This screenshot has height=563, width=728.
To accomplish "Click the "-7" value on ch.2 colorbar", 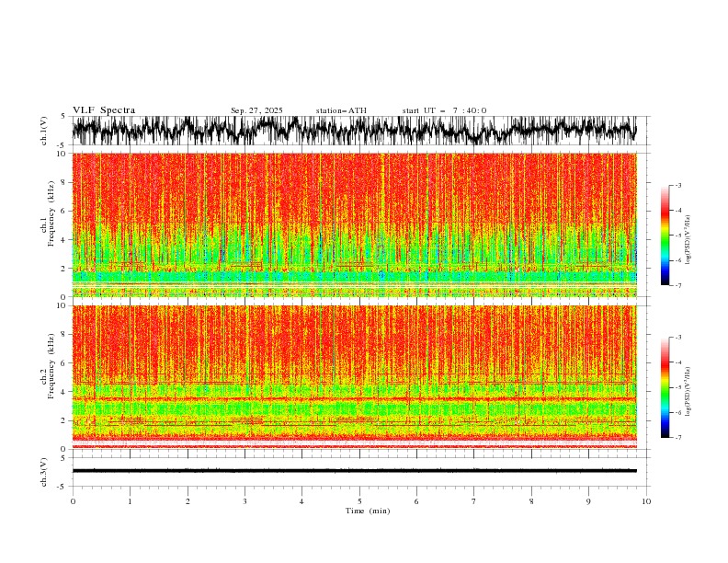I will coord(678,437).
